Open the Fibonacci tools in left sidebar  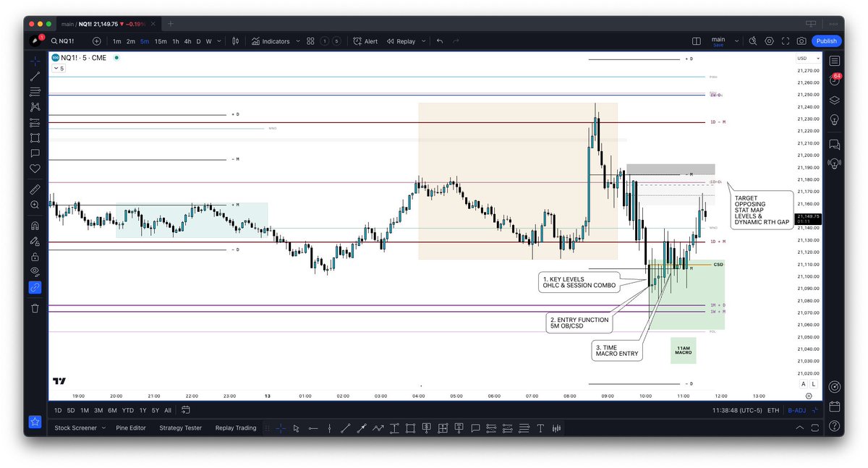pyautogui.click(x=35, y=92)
